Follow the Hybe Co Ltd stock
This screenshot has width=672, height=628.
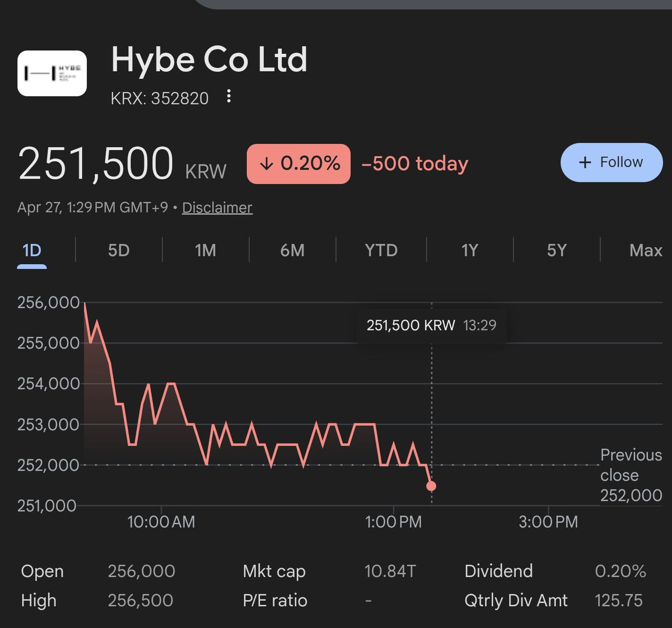click(x=612, y=162)
